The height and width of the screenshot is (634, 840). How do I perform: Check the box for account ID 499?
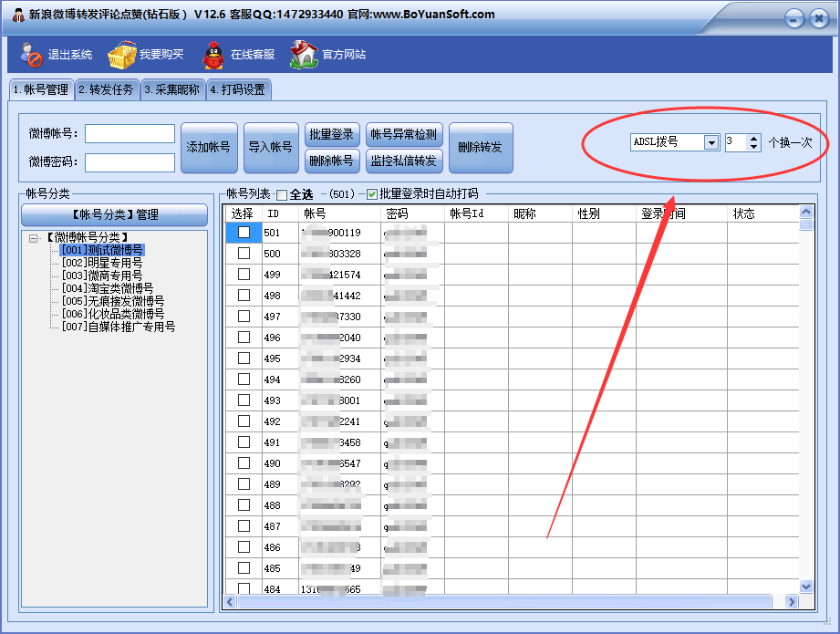[244, 274]
